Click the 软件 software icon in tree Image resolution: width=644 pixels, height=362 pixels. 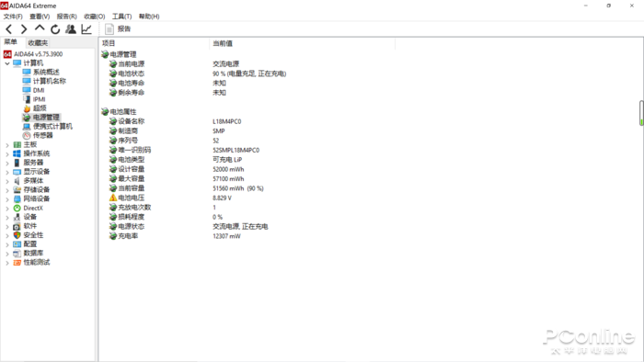17,226
